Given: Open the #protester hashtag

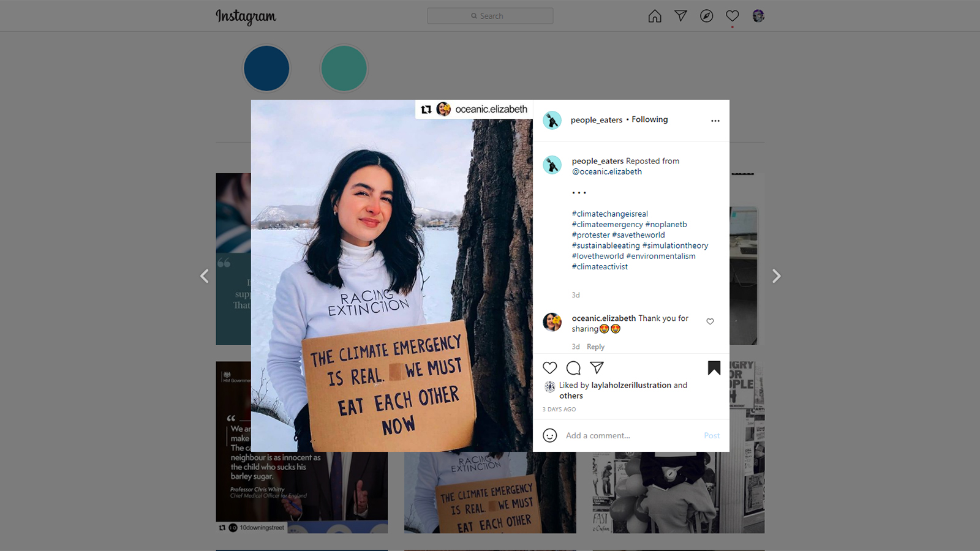Looking at the screenshot, I should [x=590, y=234].
